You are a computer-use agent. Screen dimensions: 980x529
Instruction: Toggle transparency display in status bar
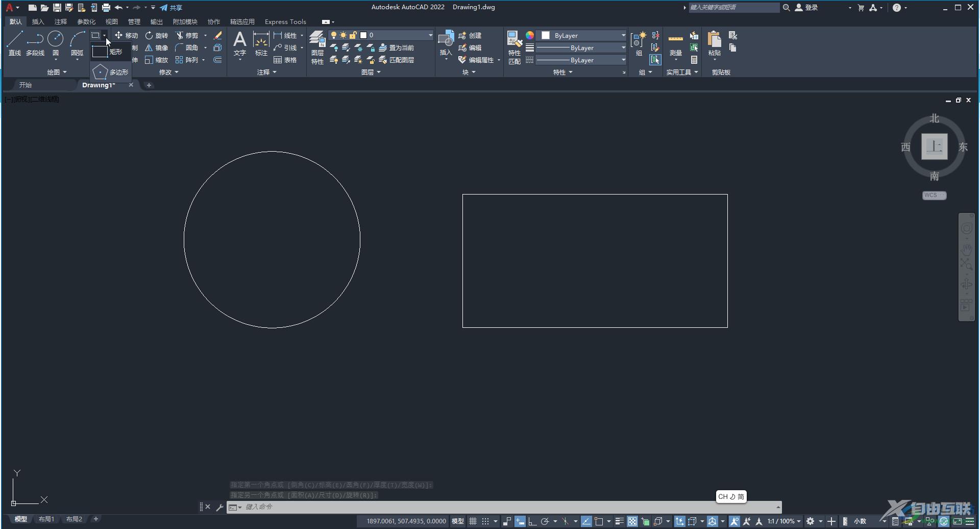[x=632, y=521]
